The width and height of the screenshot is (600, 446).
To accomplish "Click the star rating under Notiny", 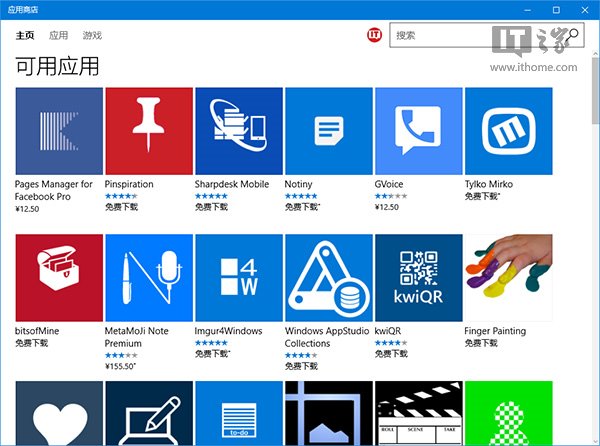I will (301, 196).
